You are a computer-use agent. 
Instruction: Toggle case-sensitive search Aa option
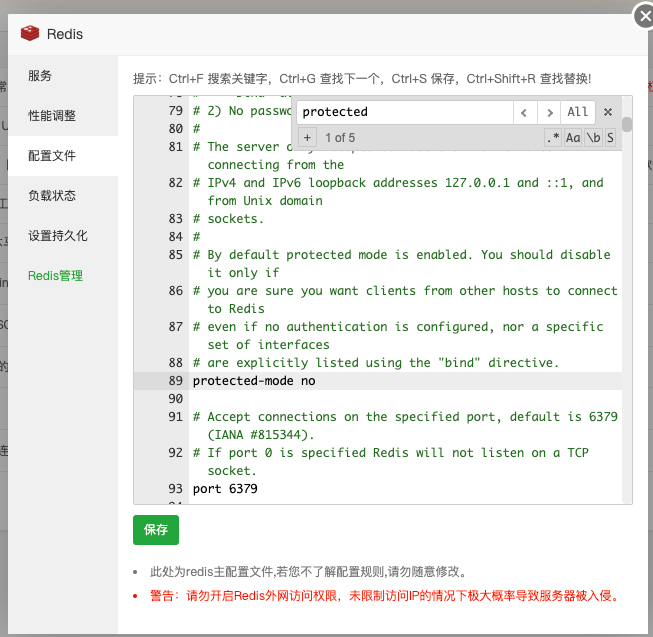click(573, 137)
